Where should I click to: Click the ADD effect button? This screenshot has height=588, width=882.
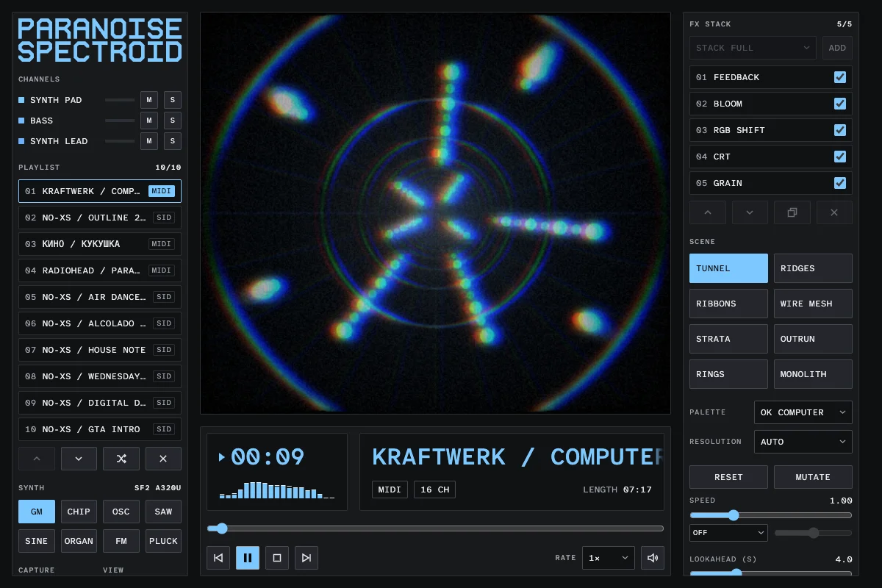coord(837,48)
